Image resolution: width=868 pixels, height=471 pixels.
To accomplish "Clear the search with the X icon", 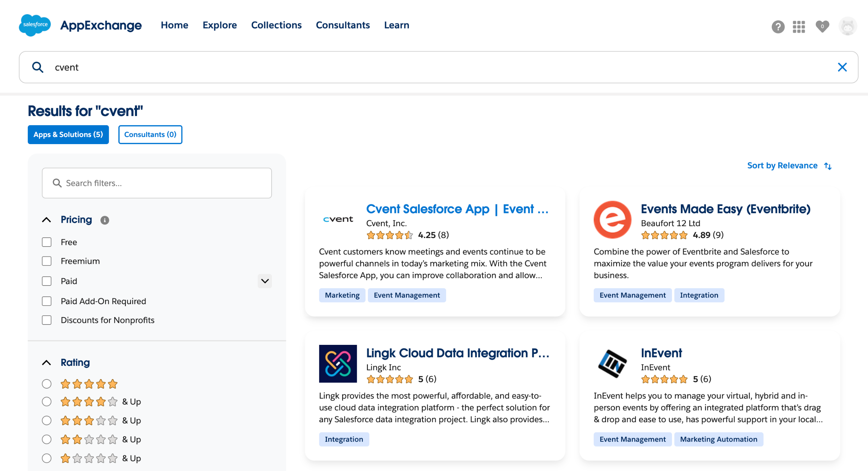I will [x=842, y=67].
